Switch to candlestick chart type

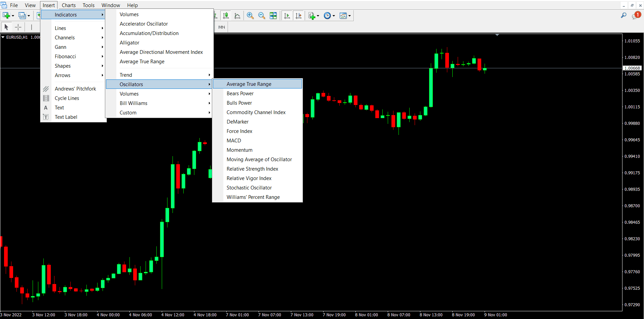click(226, 15)
